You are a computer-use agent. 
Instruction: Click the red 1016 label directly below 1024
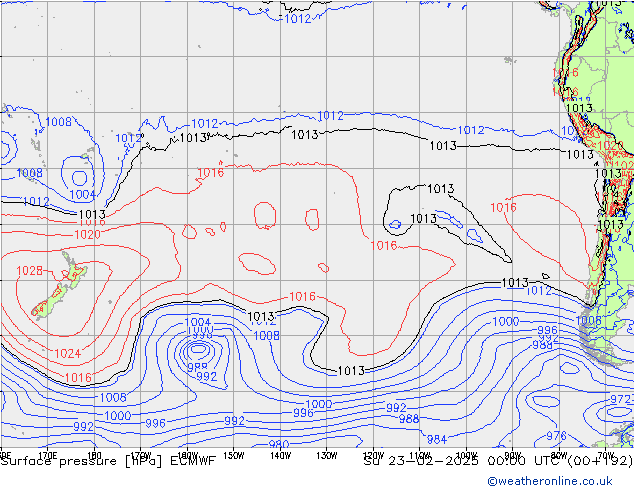[78, 378]
